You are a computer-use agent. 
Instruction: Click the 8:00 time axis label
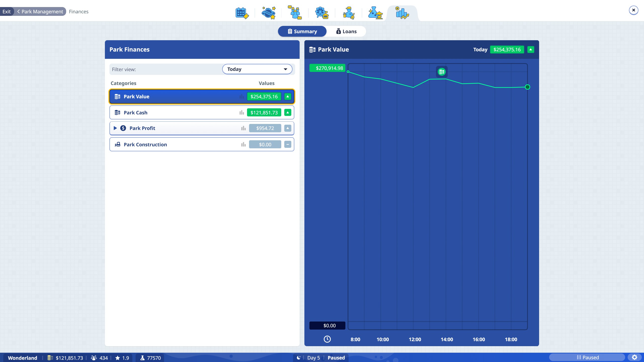click(355, 339)
